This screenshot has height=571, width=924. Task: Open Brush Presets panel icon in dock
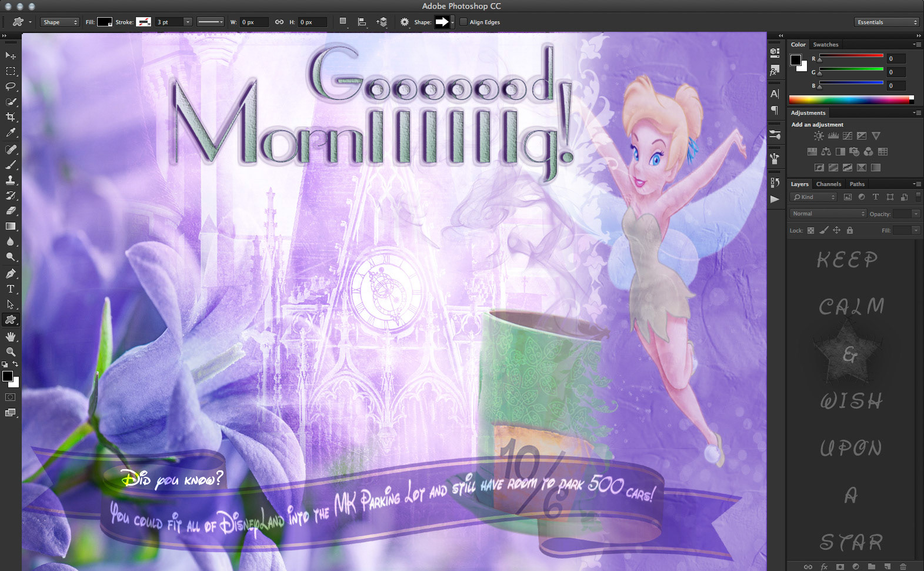tap(775, 134)
